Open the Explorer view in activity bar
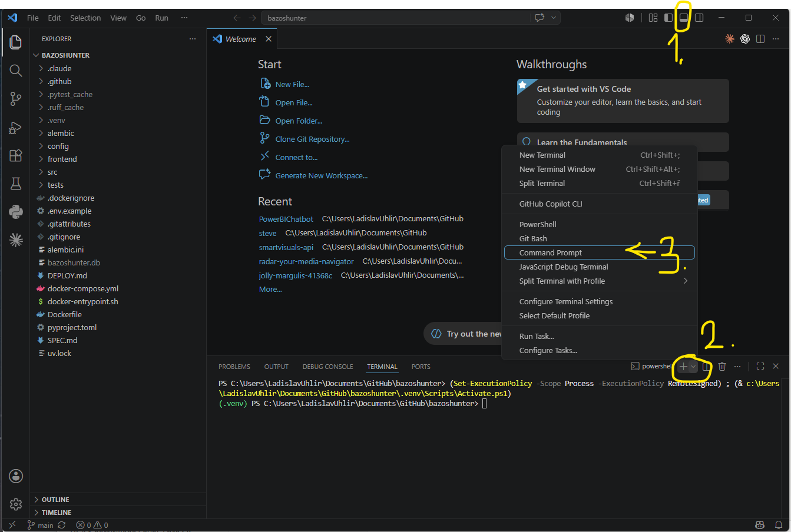791x532 pixels. (16, 42)
